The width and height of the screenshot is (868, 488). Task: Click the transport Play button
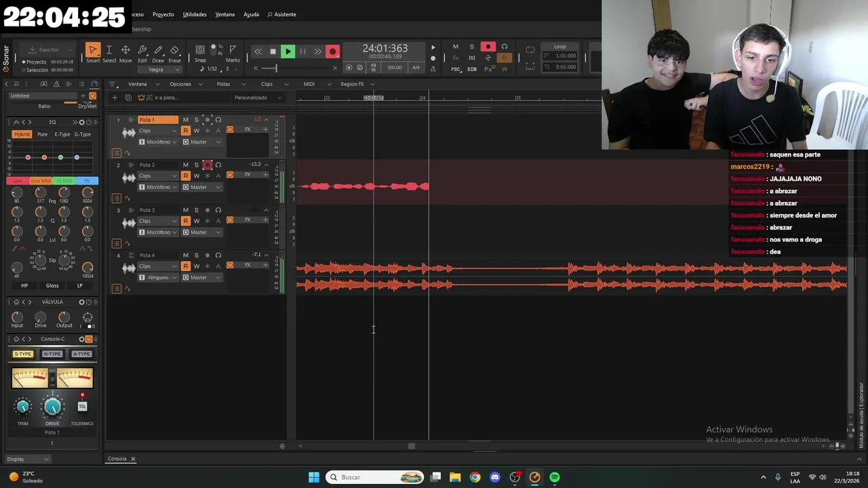point(288,52)
